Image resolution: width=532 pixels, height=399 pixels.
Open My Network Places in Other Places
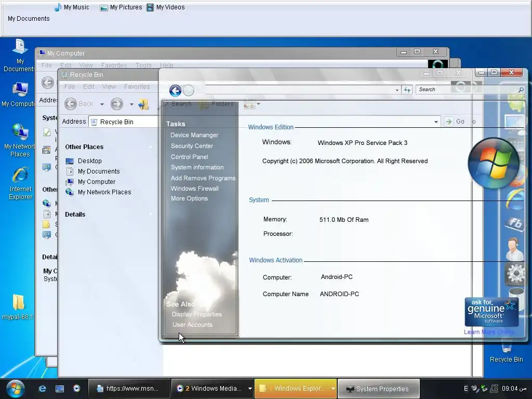98,192
